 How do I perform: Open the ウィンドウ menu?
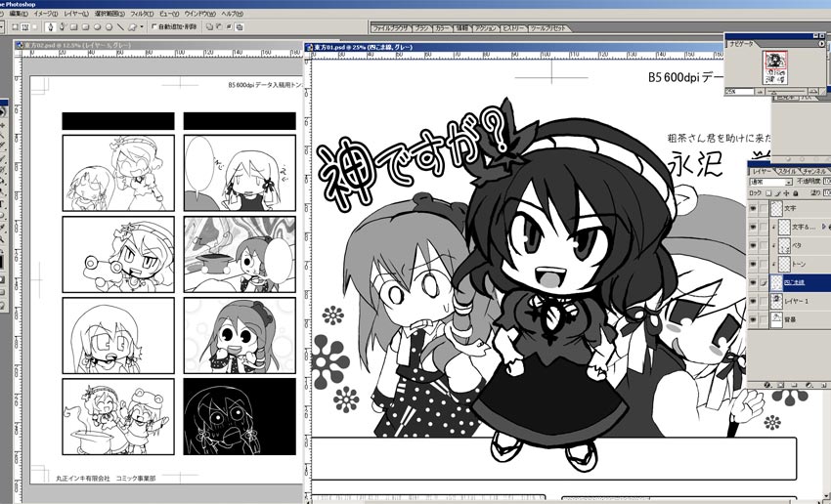[199, 14]
